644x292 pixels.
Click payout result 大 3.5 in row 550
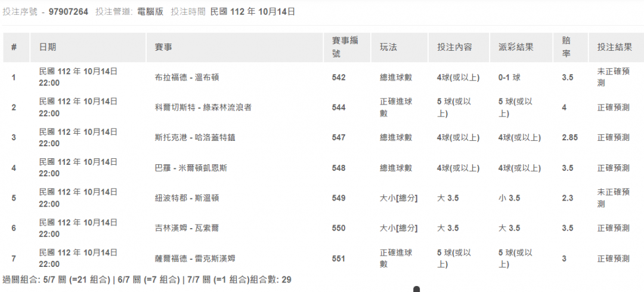[509, 228]
